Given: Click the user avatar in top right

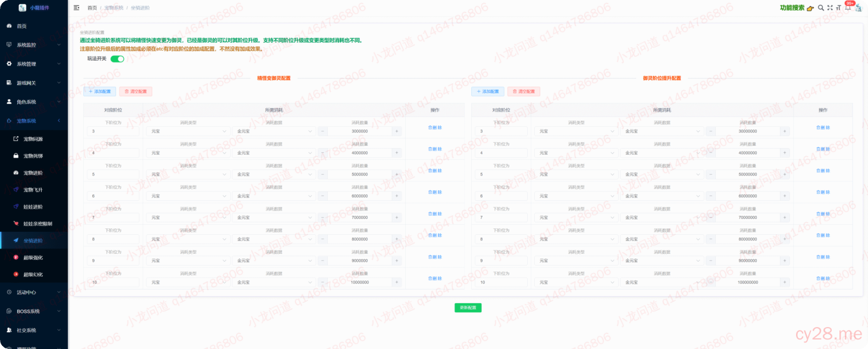Looking at the screenshot, I should (858, 8).
